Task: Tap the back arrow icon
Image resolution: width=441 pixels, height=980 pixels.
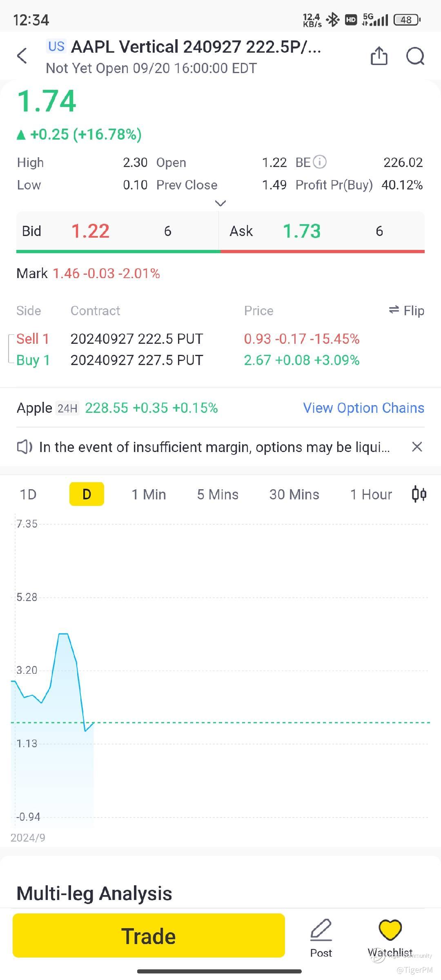Action: [22, 56]
